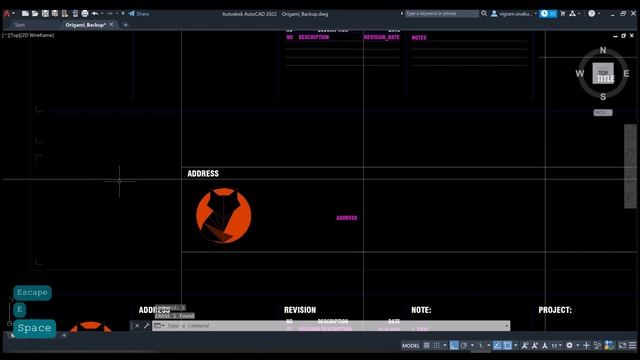Click the first annotation visibility icon
The image size is (640, 360).
[x=525, y=346]
